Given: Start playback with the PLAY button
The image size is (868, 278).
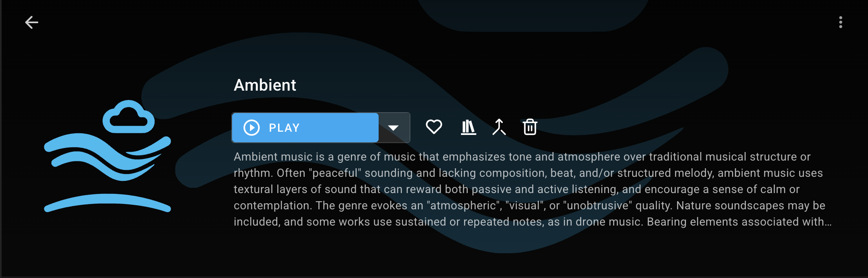Looking at the screenshot, I should tap(305, 128).
